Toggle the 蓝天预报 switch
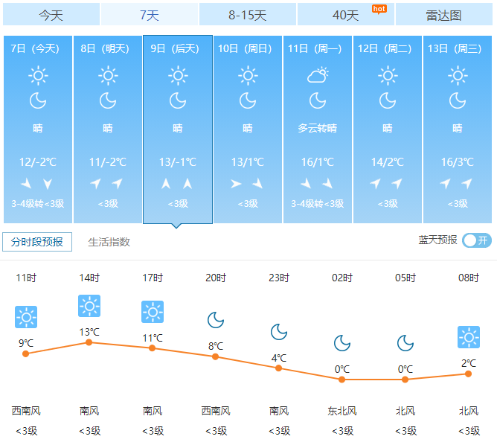The width and height of the screenshot is (497, 448). pos(477,240)
